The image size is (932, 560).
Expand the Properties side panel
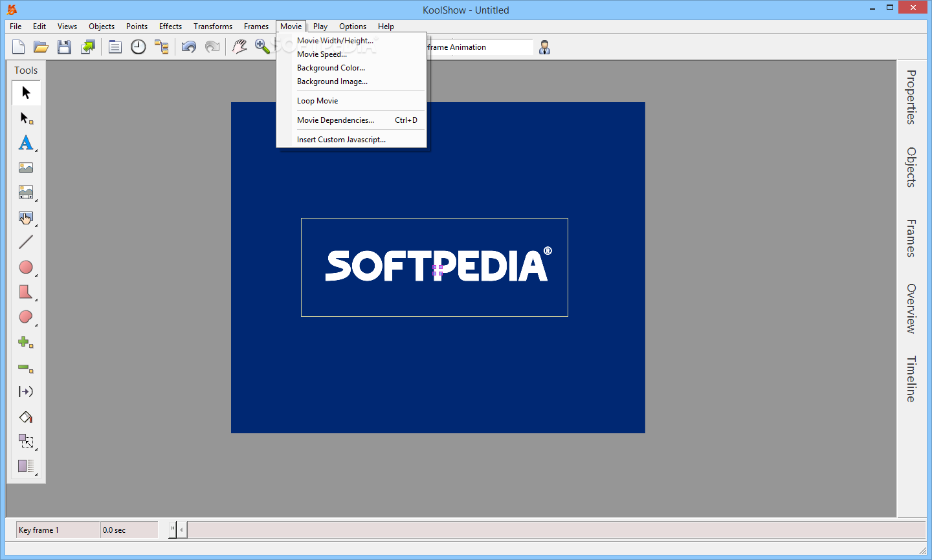pos(911,97)
